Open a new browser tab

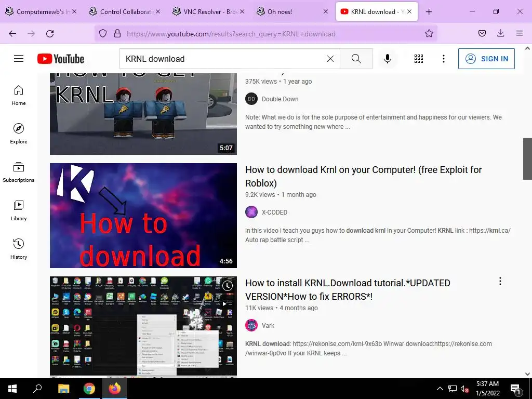tap(429, 12)
